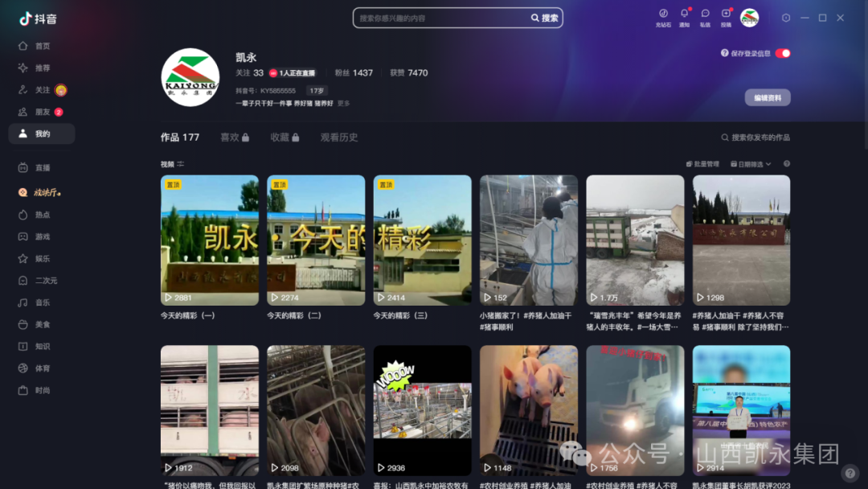
Task: Click 今天的精彩（一）video title
Action: tap(187, 315)
